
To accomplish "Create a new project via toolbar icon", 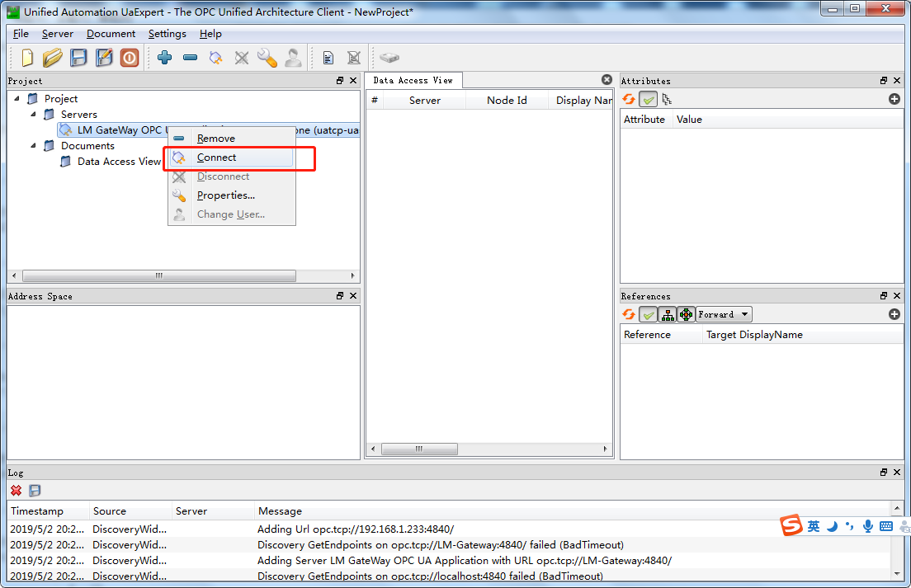I will [x=27, y=58].
